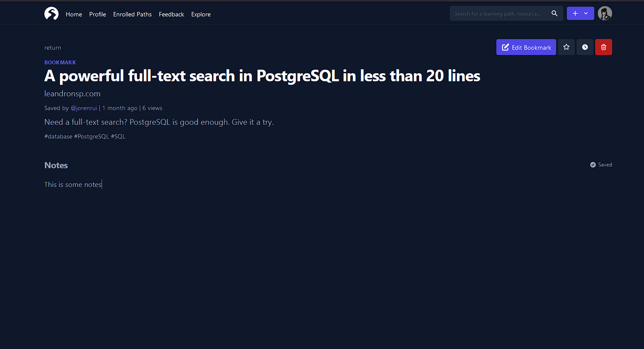The width and height of the screenshot is (644, 349).
Task: Expand the chevron next to the plus button
Action: [585, 13]
